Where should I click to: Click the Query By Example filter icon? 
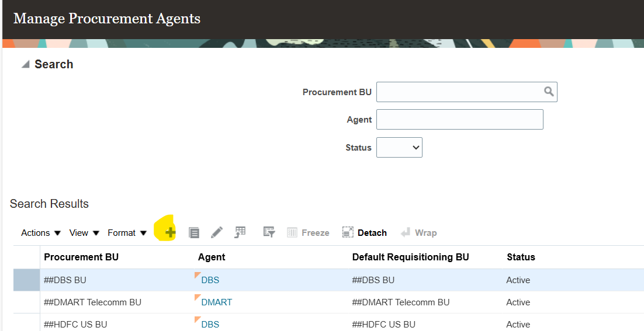tap(269, 232)
